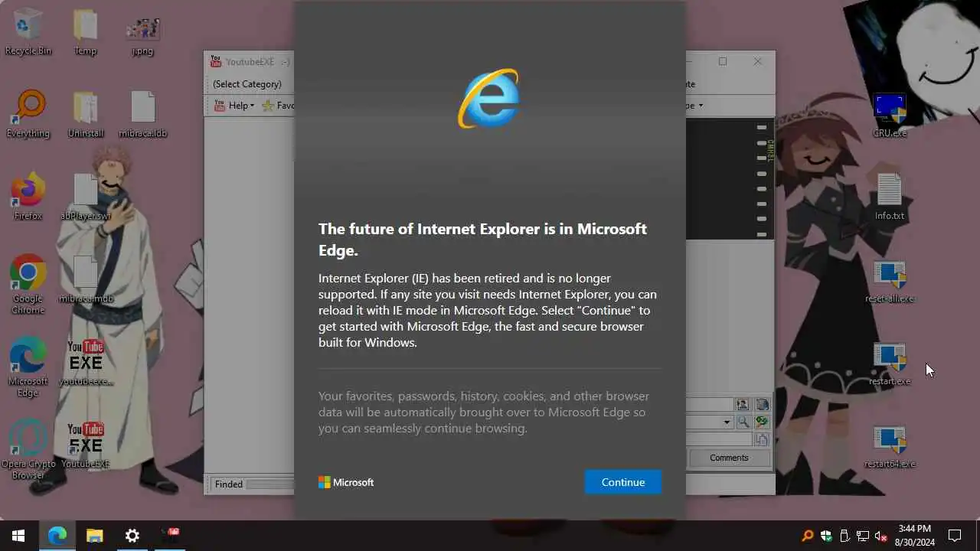Switch to YoutubeEXE taskbar button
Screen dimensions: 980x551
tap(169, 536)
